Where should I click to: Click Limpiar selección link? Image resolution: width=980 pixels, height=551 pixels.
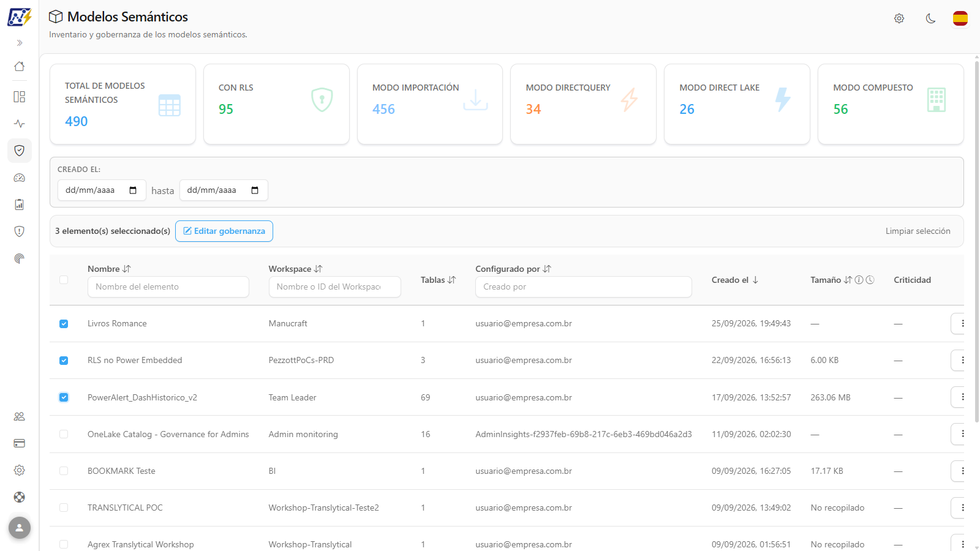(x=918, y=231)
